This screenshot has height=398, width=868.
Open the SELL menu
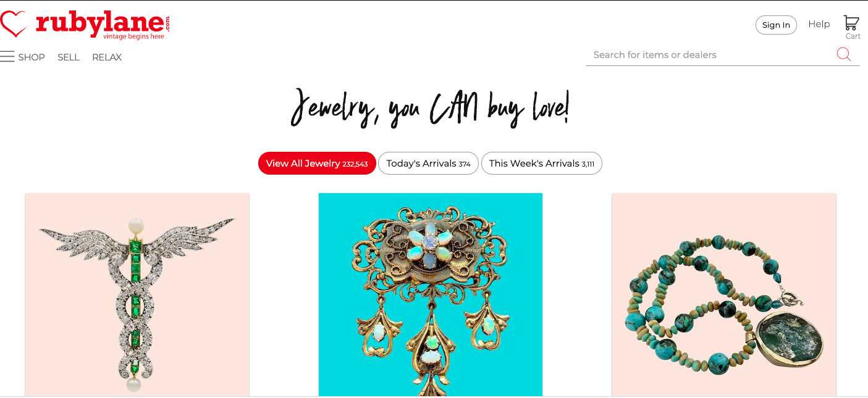pyautogui.click(x=69, y=57)
